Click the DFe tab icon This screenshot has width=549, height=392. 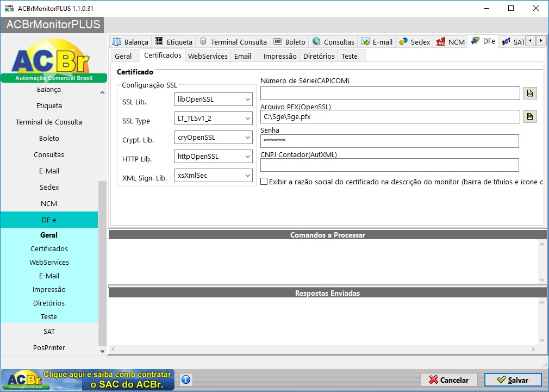(x=475, y=41)
